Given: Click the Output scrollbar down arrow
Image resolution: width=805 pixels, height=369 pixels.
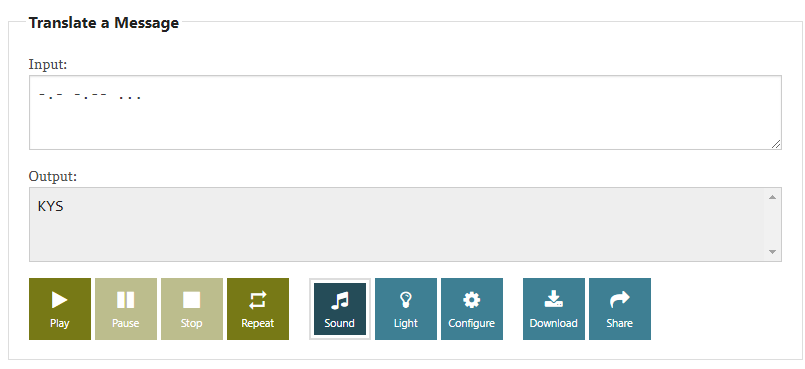Looking at the screenshot, I should (772, 251).
